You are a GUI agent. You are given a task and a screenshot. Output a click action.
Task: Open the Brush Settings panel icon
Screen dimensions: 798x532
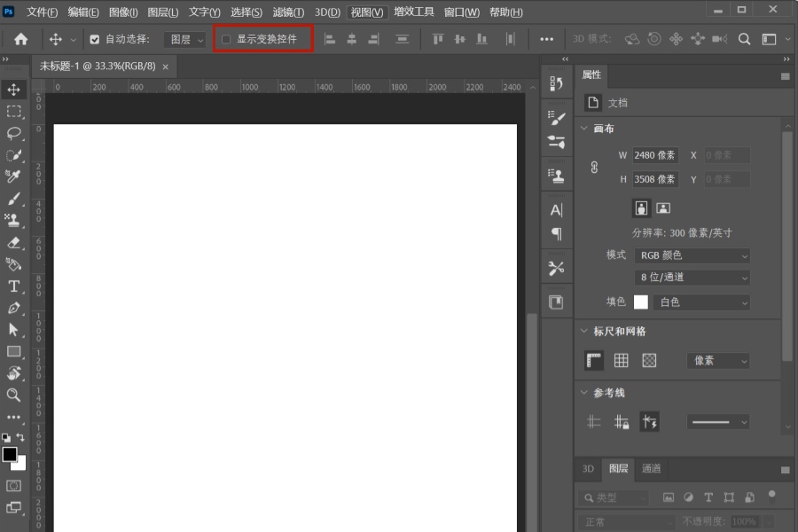pos(556,118)
